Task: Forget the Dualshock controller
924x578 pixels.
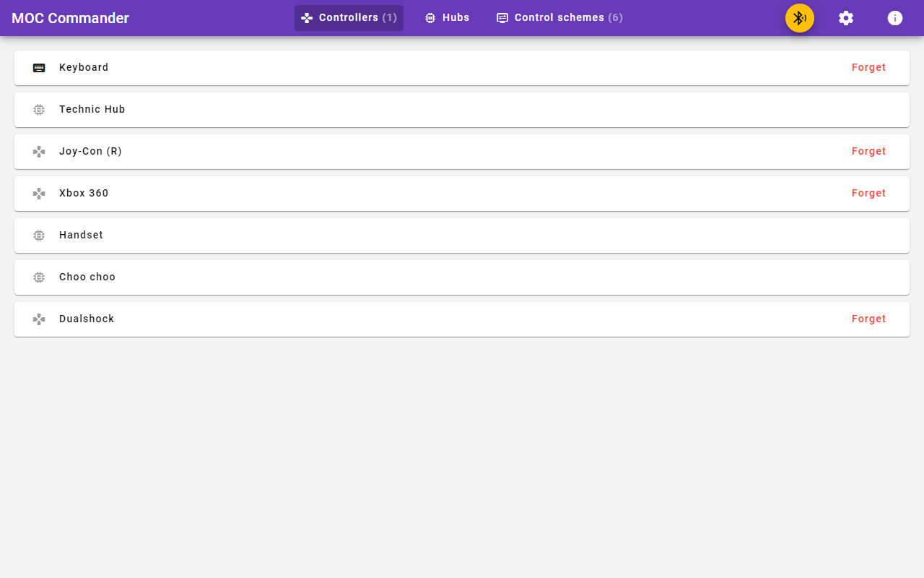Action: 868,319
